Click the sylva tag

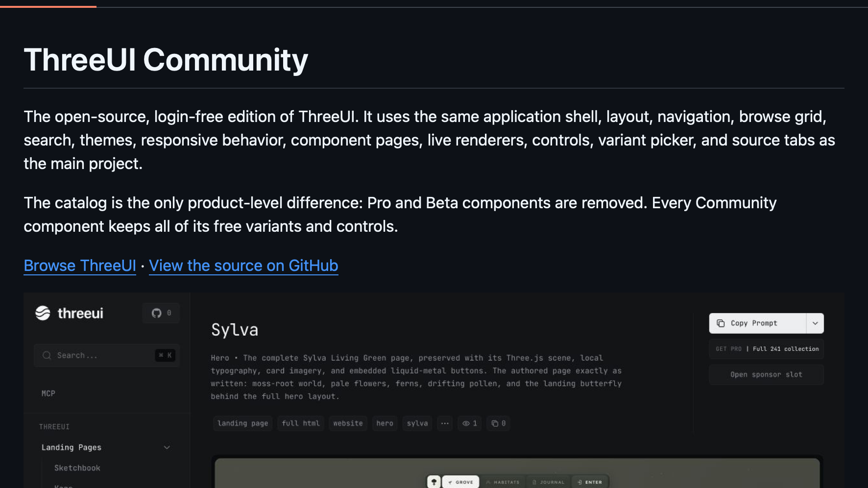(x=417, y=423)
